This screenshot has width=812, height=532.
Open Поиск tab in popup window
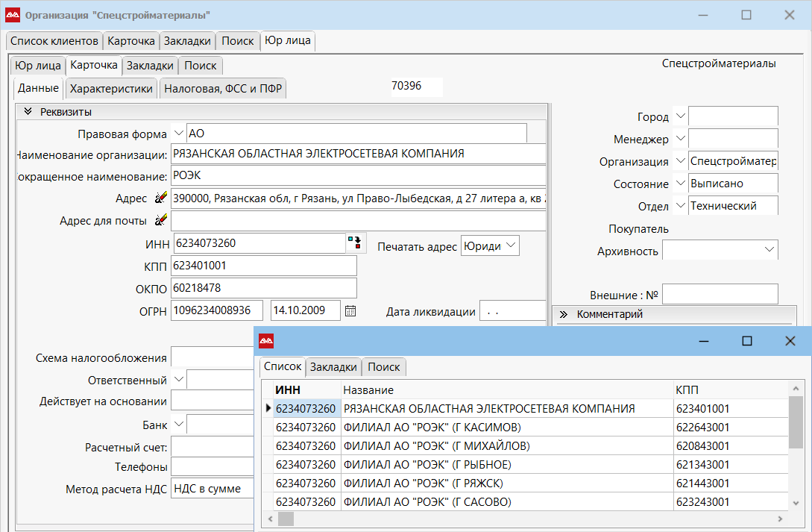(384, 367)
